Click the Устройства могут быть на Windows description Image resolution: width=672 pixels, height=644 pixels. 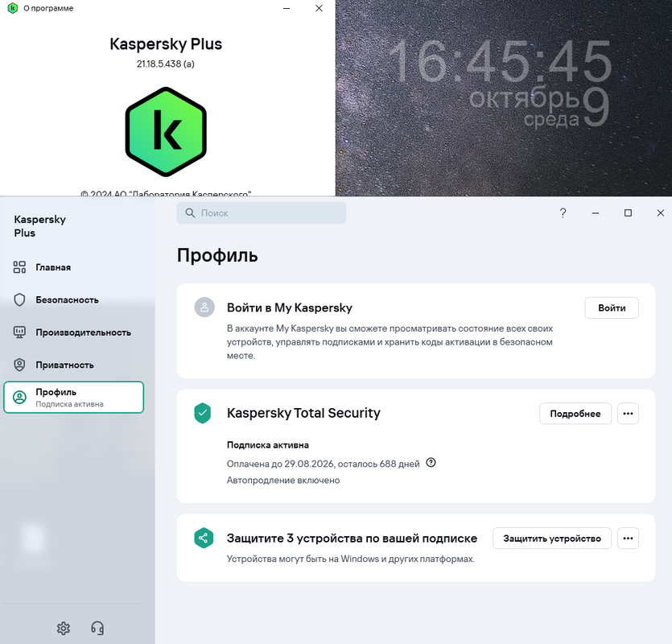pyautogui.click(x=351, y=559)
